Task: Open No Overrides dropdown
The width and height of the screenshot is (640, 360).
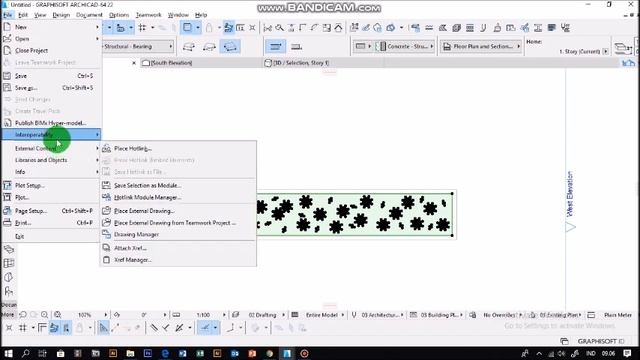Action: pyautogui.click(x=499, y=315)
